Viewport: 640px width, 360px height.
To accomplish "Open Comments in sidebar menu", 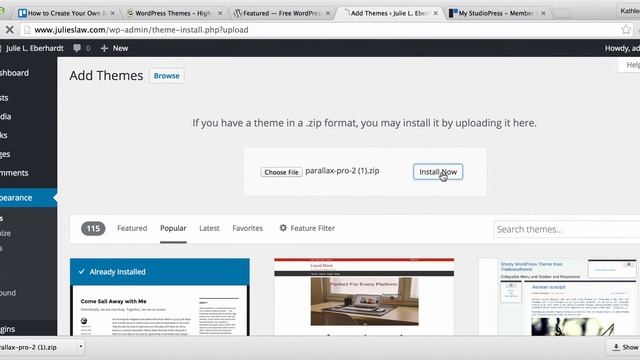I will pyautogui.click(x=14, y=173).
